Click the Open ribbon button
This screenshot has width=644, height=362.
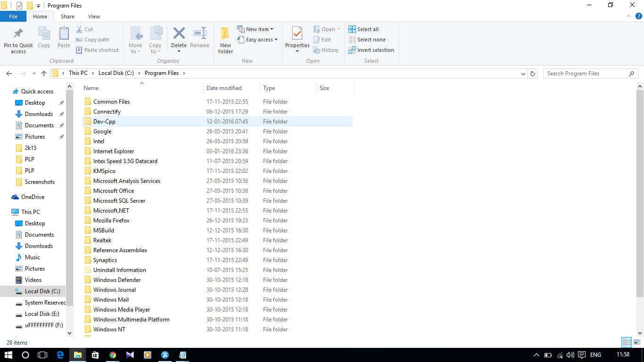tap(326, 29)
